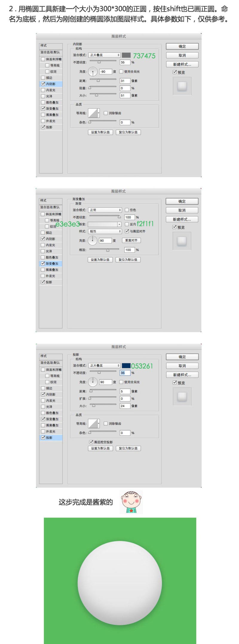Toggle 预览 checkbox in the 投影 dialog
This screenshot has height=644, width=239.
[174, 382]
